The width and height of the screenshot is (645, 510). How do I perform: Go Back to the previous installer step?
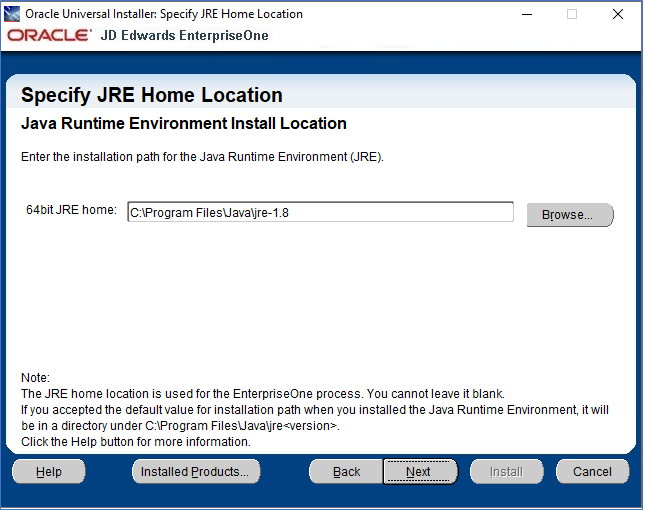(346, 471)
